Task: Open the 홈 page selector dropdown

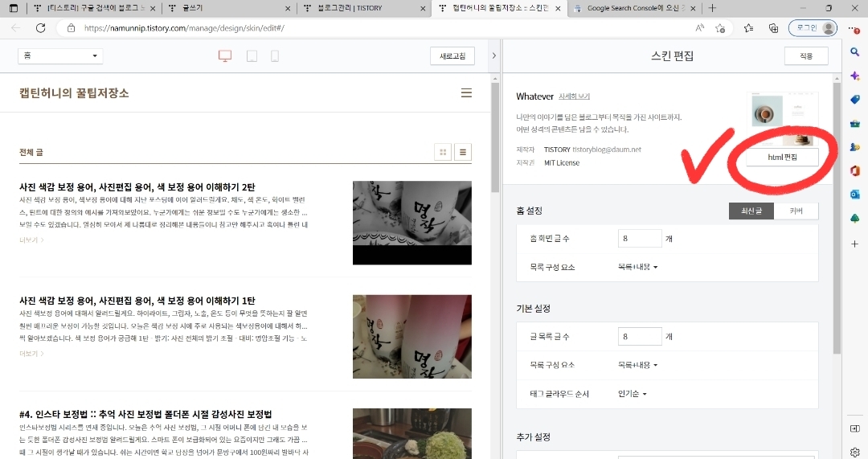Action: coord(60,56)
